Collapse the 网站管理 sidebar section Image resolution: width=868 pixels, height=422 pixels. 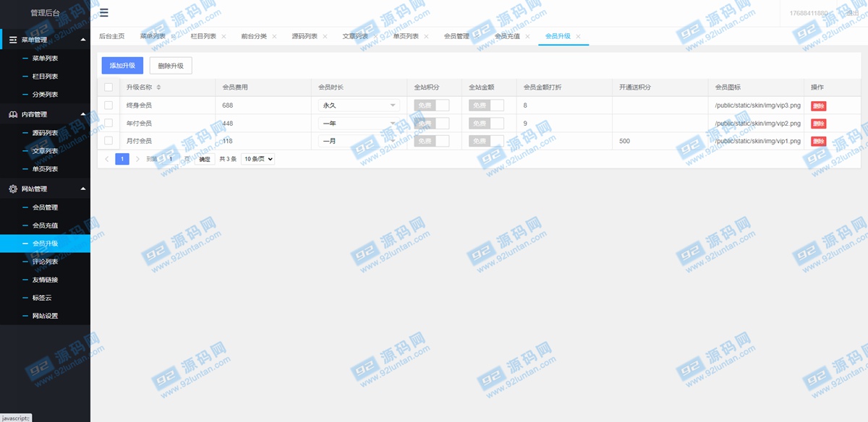[45, 189]
